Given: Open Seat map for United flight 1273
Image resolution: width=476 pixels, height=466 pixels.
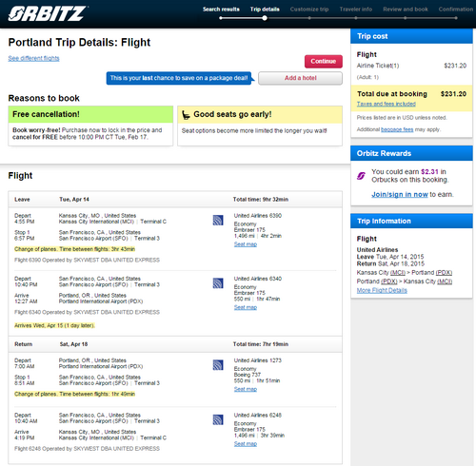Looking at the screenshot, I should pos(246,389).
